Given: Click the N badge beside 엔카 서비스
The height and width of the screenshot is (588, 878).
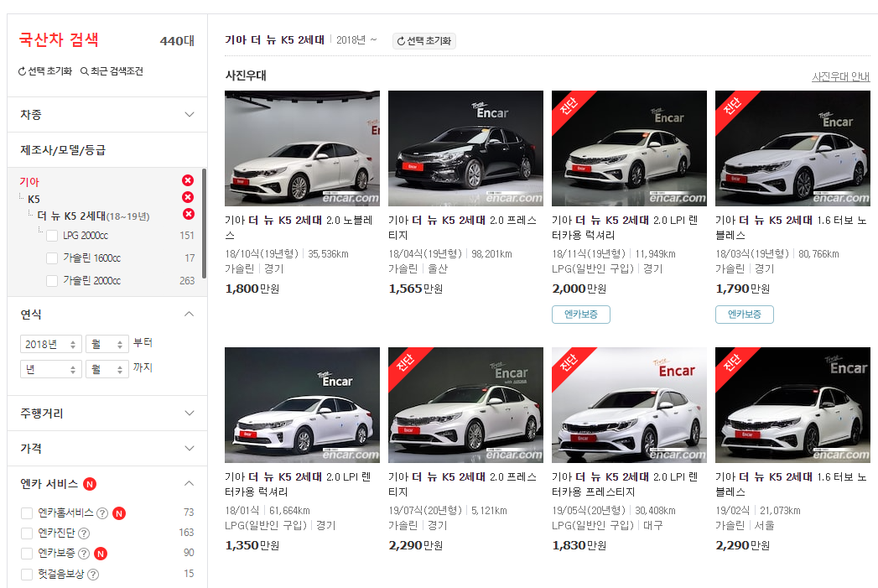Looking at the screenshot, I should tap(90, 484).
